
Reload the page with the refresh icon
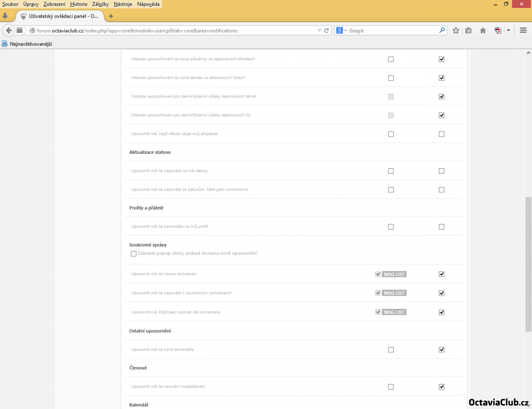[x=327, y=31]
